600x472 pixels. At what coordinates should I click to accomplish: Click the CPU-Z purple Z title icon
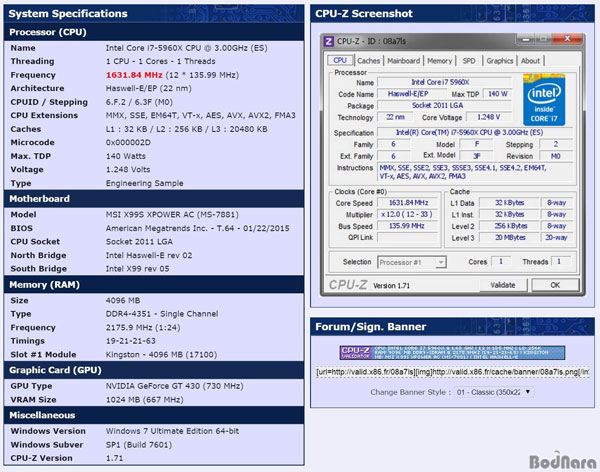point(330,39)
